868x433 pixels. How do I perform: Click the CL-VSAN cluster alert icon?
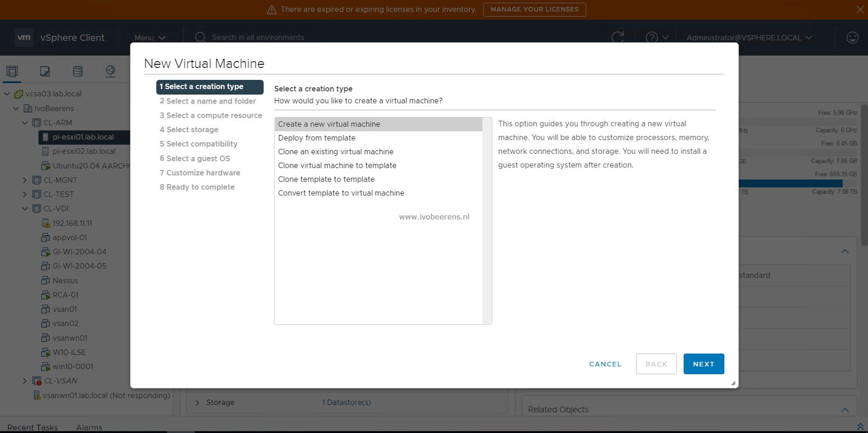tap(37, 381)
